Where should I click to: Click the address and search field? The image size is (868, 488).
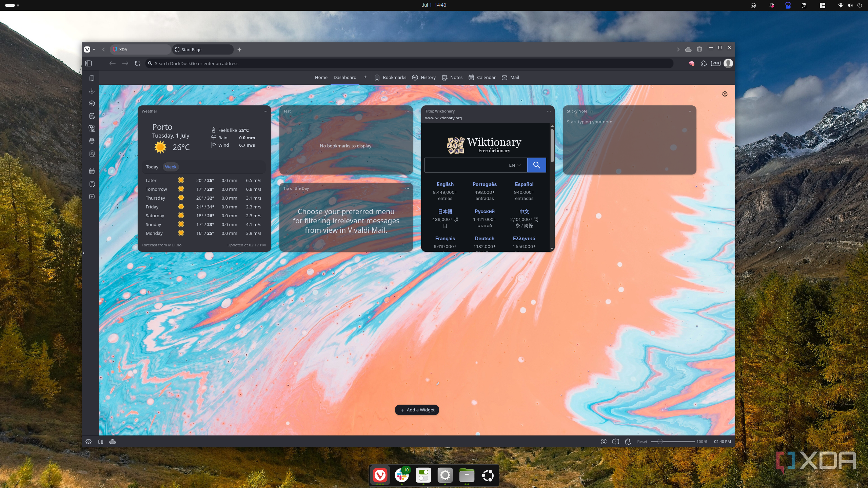409,63
